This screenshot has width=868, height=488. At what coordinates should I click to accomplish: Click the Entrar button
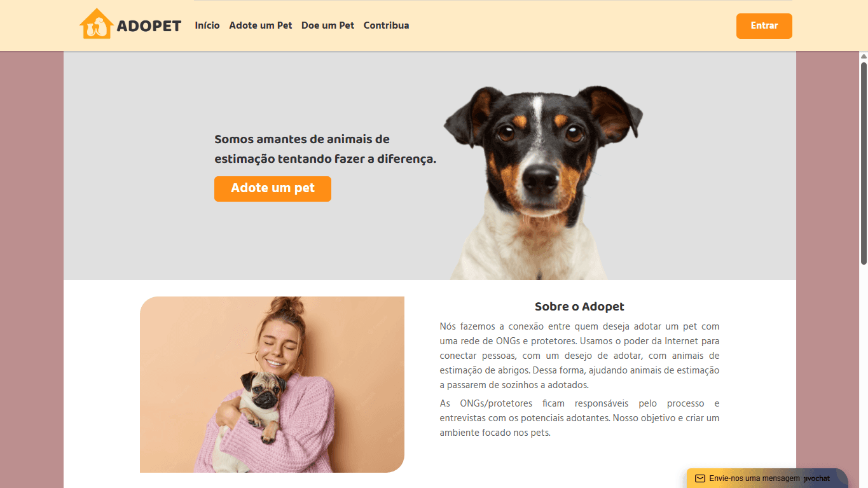(x=764, y=26)
